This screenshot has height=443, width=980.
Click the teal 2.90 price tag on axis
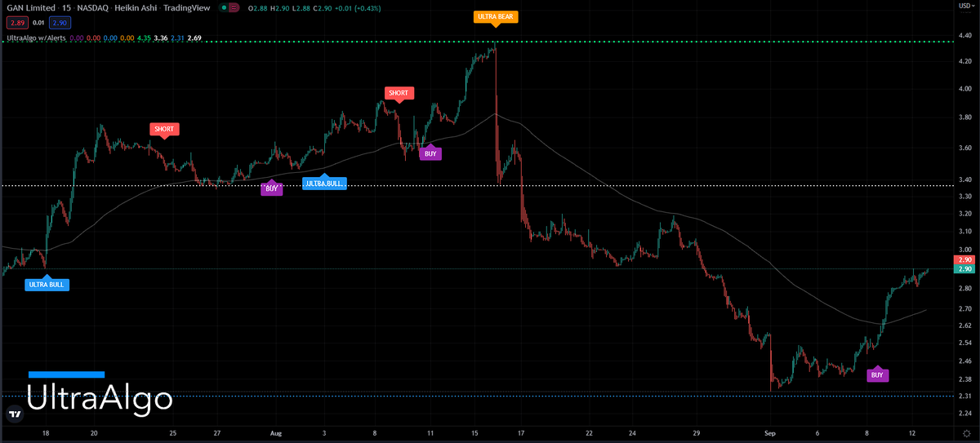(964, 269)
